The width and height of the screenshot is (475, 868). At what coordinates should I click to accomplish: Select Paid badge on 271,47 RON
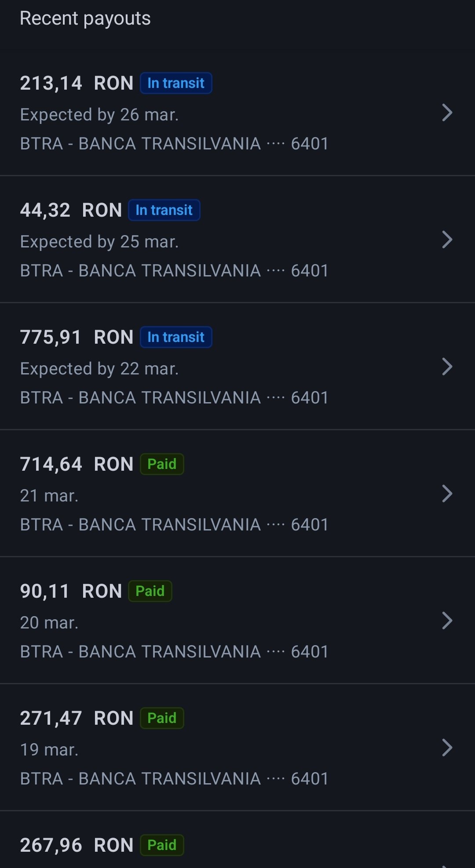click(162, 718)
